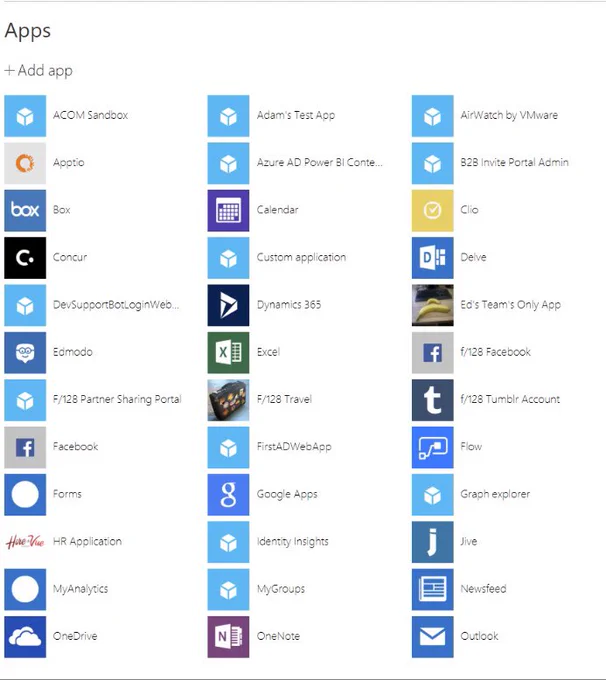Click the Adam's Test App cube icon
Screen dimensions: 606x680
[x=228, y=116]
